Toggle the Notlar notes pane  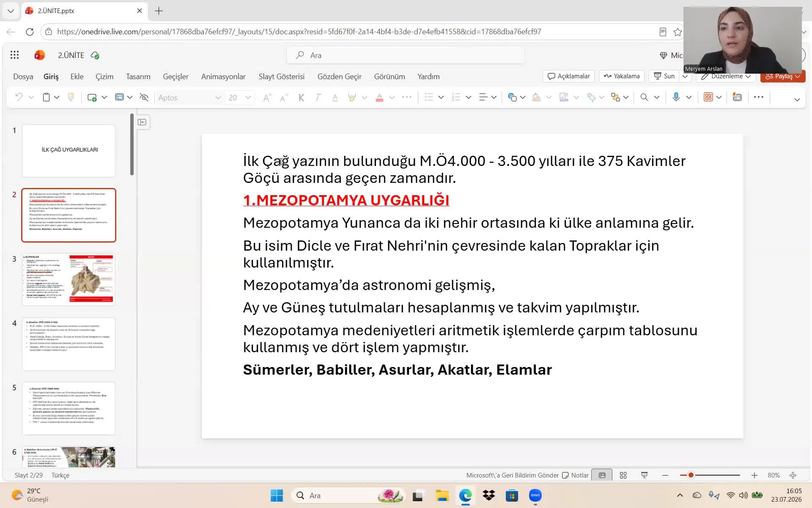pyautogui.click(x=575, y=475)
